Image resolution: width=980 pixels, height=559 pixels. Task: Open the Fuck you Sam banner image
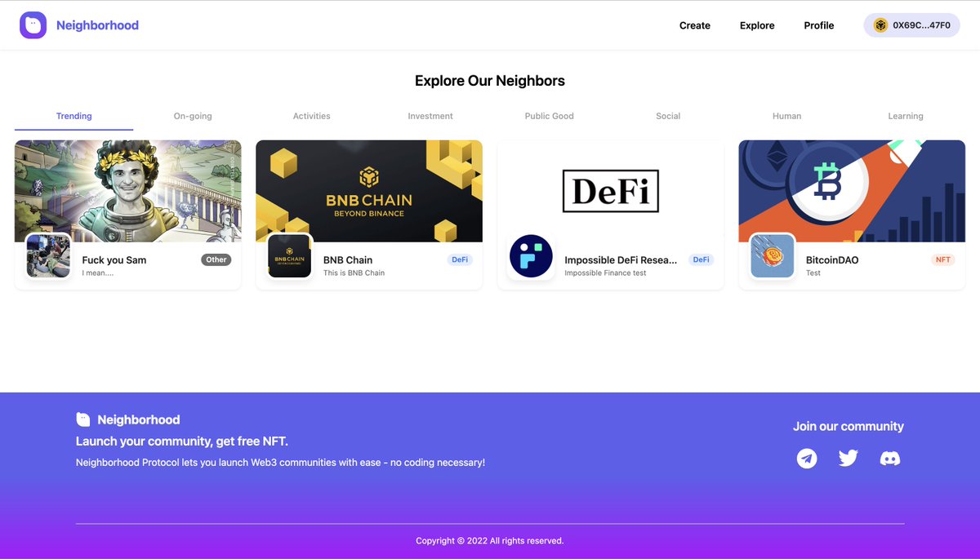(x=128, y=191)
